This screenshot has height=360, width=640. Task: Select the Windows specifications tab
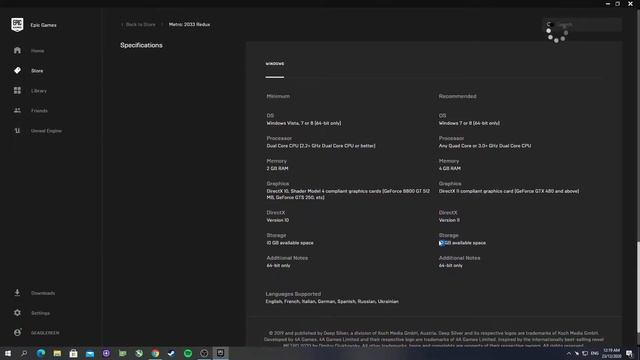pos(275,64)
